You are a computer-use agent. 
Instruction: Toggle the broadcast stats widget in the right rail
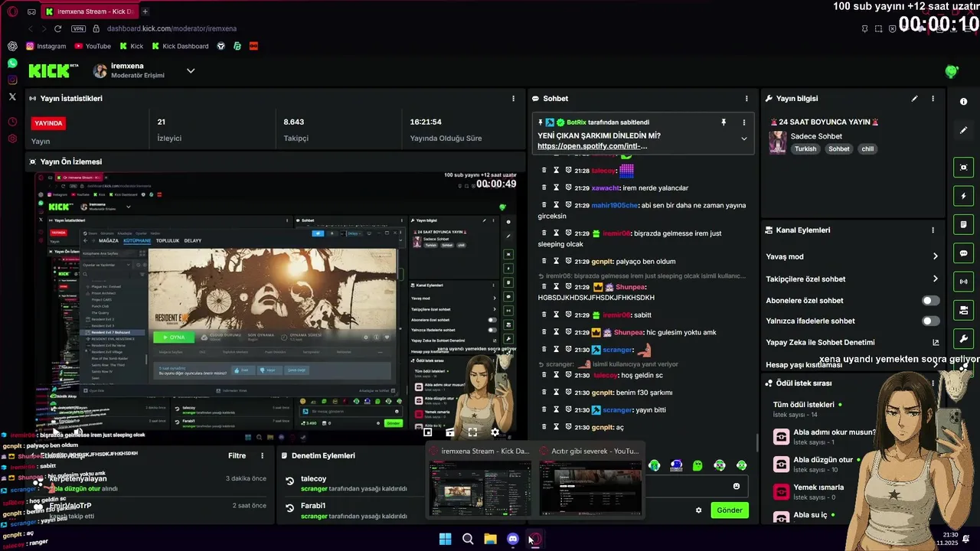click(963, 282)
